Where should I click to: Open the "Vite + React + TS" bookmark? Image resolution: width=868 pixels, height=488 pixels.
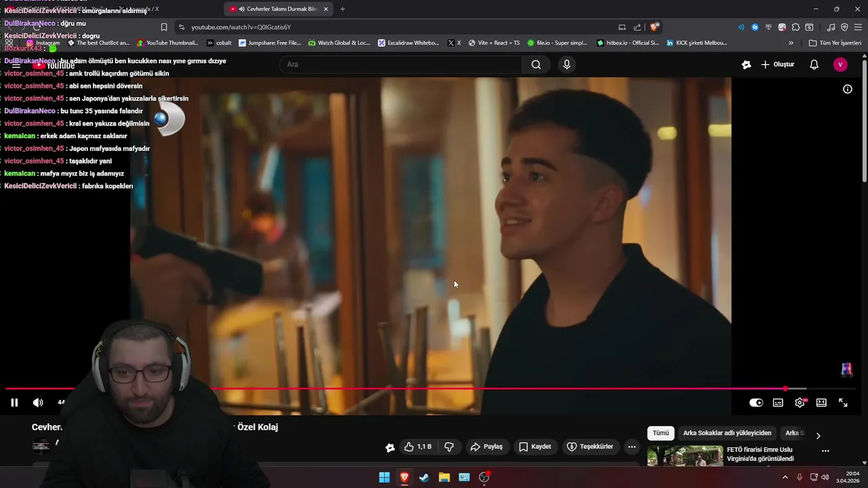coord(494,43)
